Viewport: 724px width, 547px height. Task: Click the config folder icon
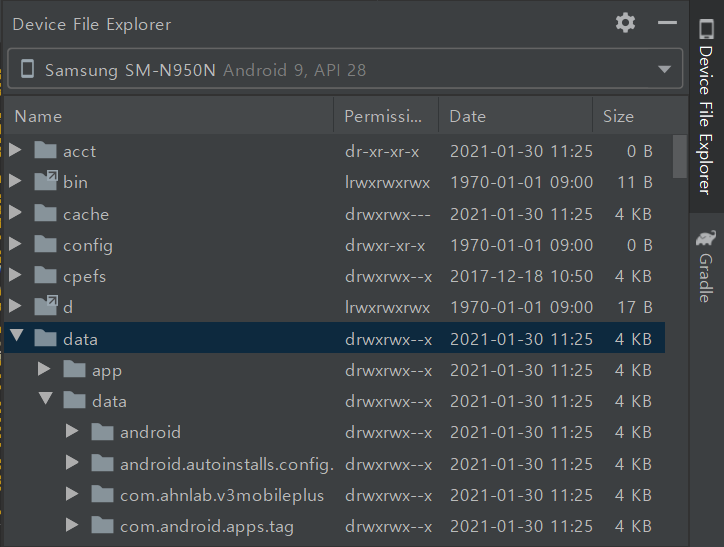tap(45, 244)
